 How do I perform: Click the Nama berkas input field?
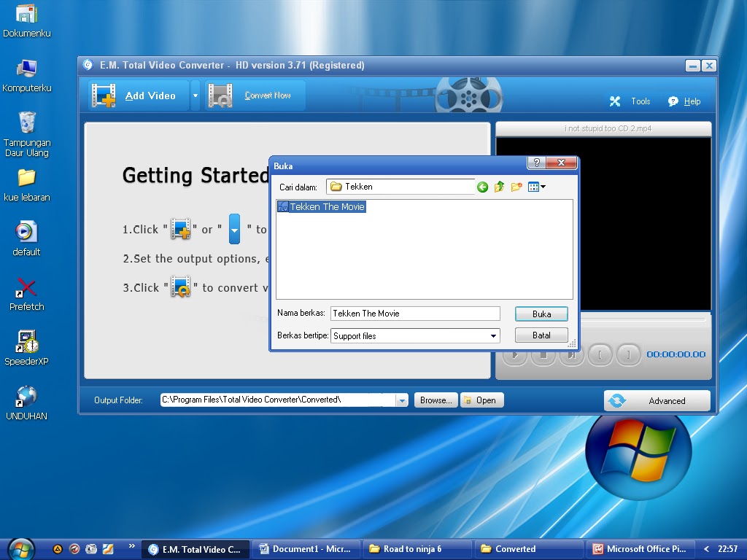tap(415, 314)
